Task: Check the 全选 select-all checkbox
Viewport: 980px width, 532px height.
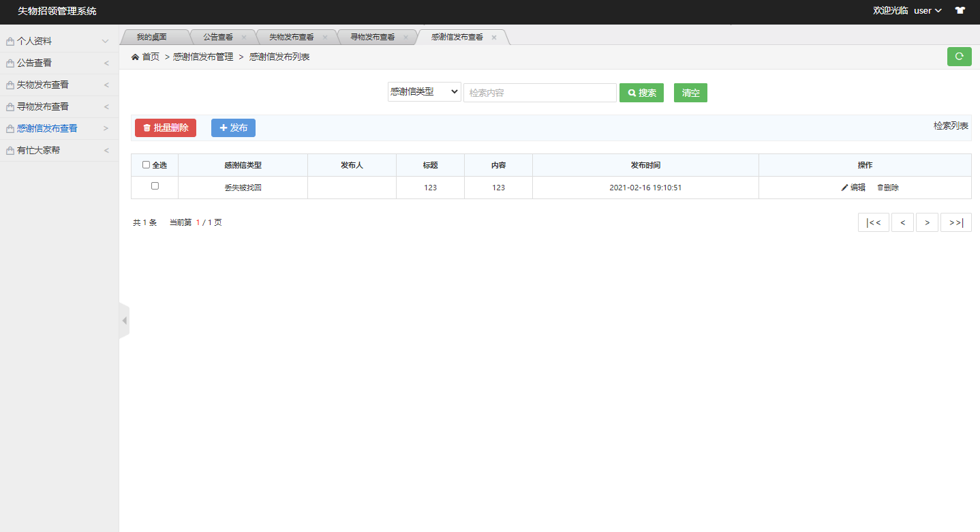Action: click(146, 164)
